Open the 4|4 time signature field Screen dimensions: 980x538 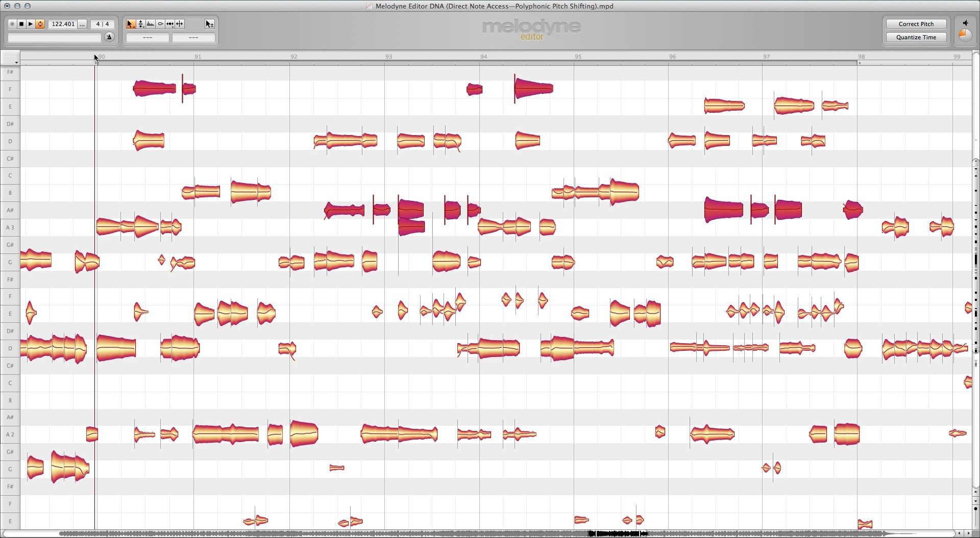103,24
